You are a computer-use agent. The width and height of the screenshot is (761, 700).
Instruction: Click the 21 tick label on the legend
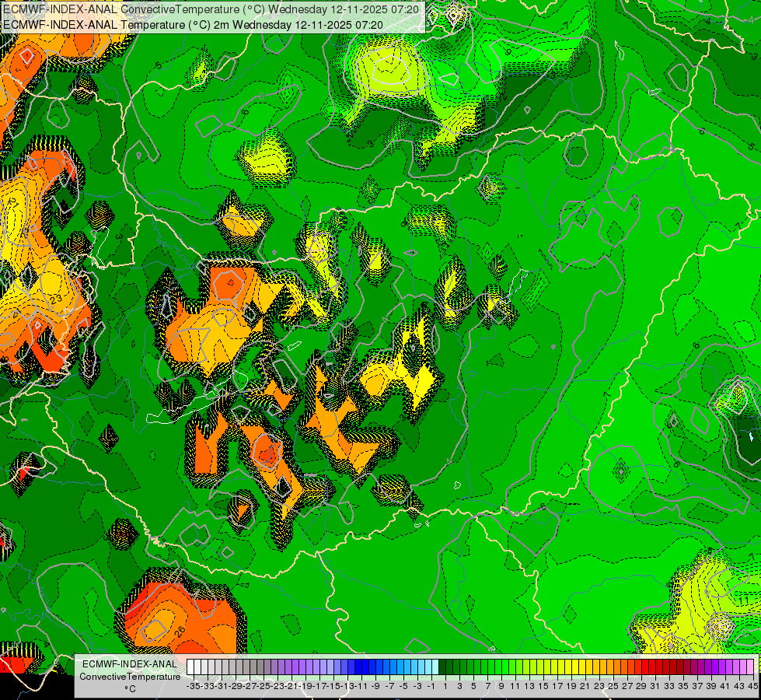(583, 686)
